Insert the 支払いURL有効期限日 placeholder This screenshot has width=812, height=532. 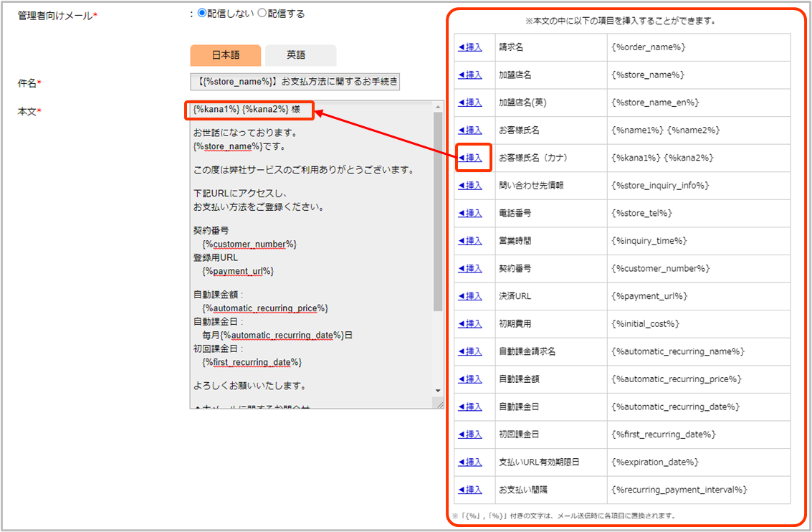(x=470, y=462)
